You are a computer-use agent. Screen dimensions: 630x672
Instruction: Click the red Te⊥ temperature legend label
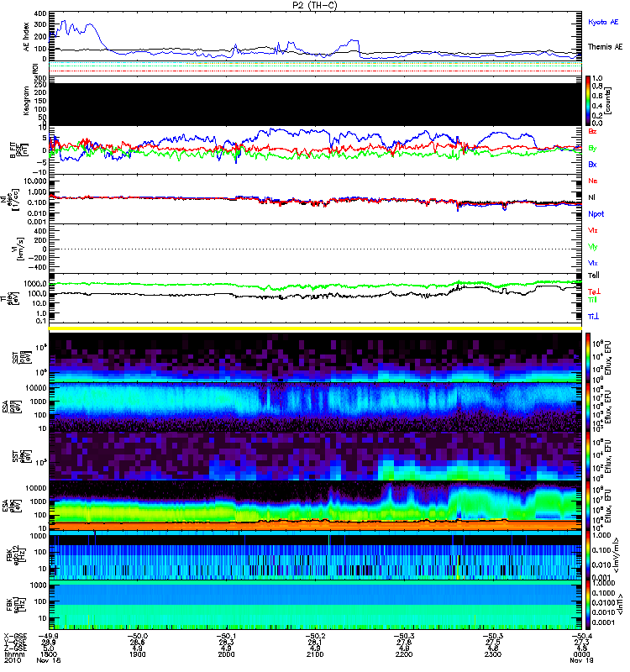click(x=594, y=291)
